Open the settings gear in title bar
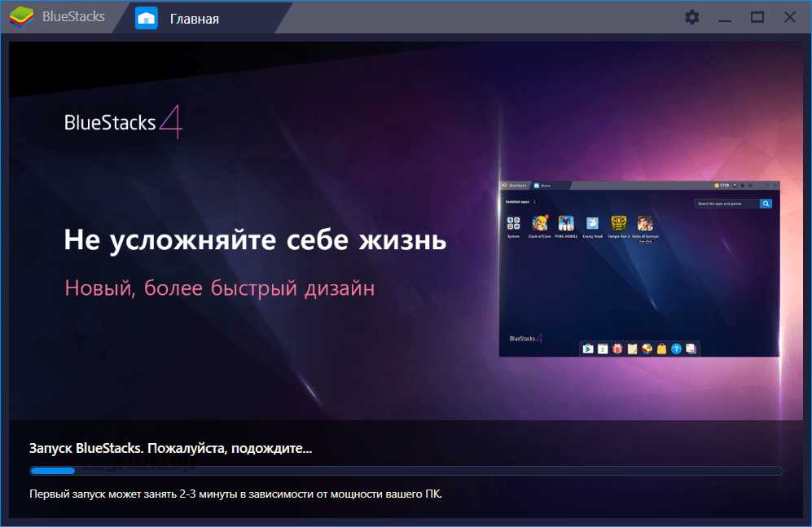 pos(691,17)
